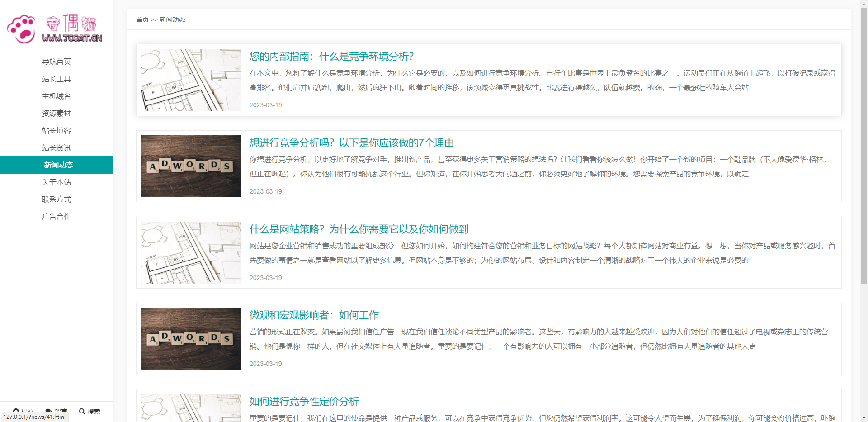Click summary text of 竞争环境分析 article
This screenshot has height=422, width=868.
coord(542,80)
